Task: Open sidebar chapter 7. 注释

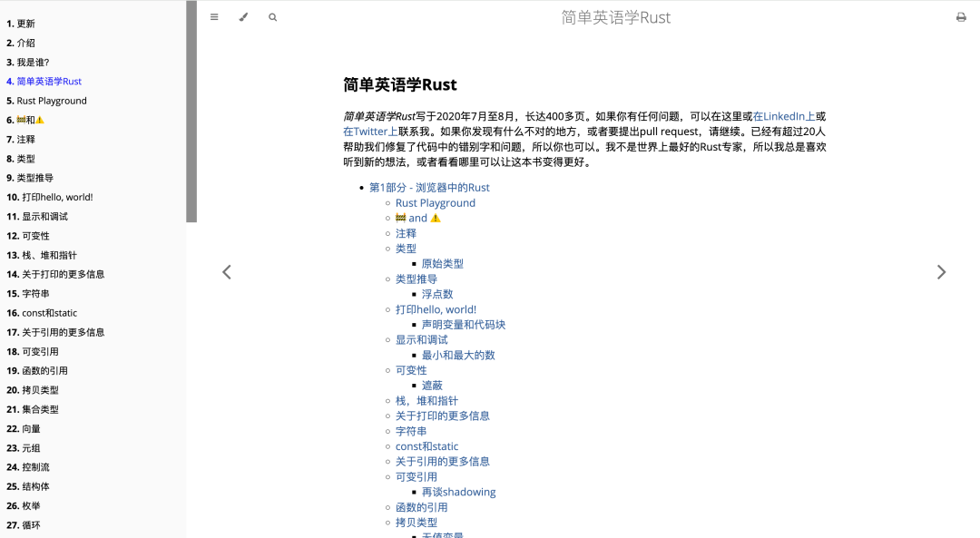Action: [21, 140]
